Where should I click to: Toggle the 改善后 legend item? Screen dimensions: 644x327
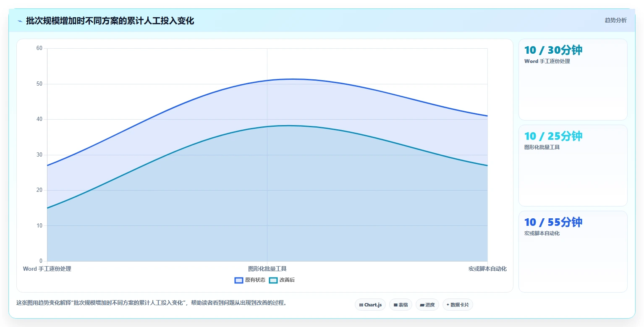282,280
